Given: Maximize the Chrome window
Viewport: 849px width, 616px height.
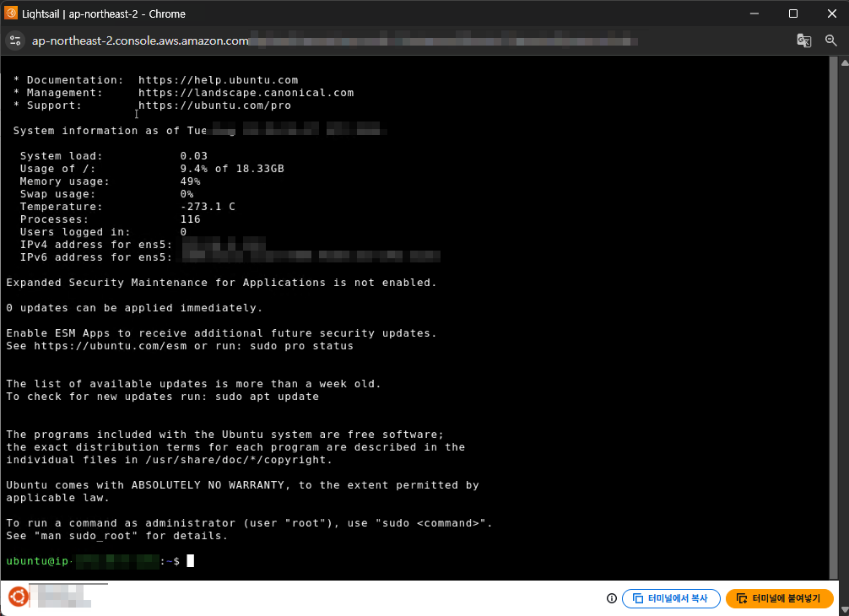Looking at the screenshot, I should click(792, 14).
